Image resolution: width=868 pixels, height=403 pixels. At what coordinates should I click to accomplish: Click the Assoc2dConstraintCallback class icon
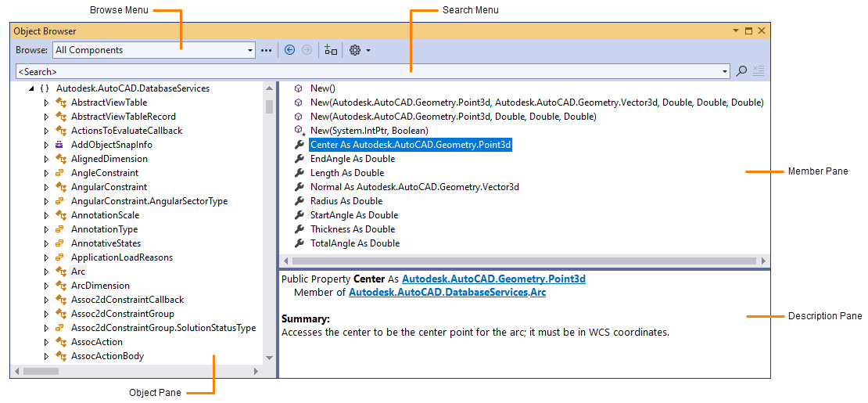click(60, 300)
